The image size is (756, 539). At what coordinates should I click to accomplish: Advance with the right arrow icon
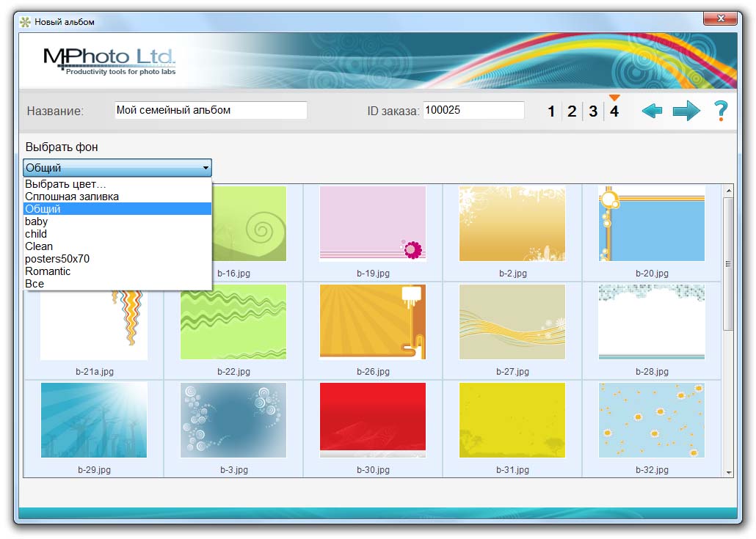coord(686,111)
